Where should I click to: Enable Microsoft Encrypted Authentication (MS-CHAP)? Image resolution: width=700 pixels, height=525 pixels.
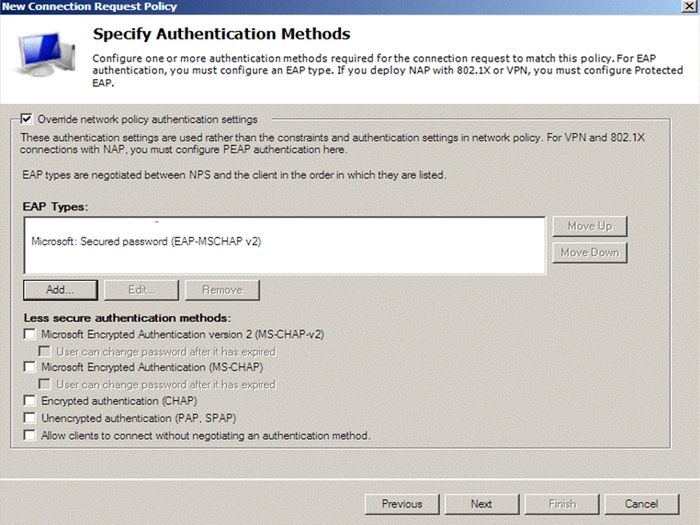[30, 368]
